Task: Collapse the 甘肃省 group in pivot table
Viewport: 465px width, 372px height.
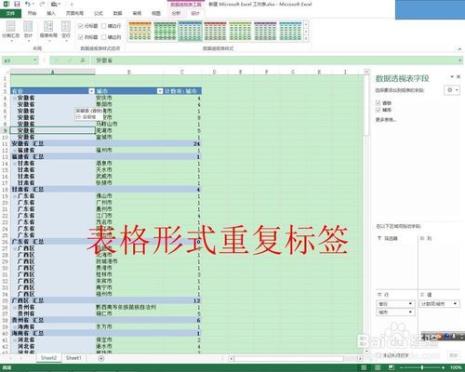Action: pos(14,163)
